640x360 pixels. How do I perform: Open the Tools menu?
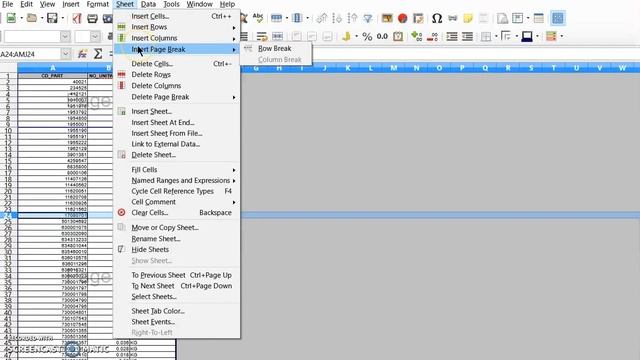point(171,4)
